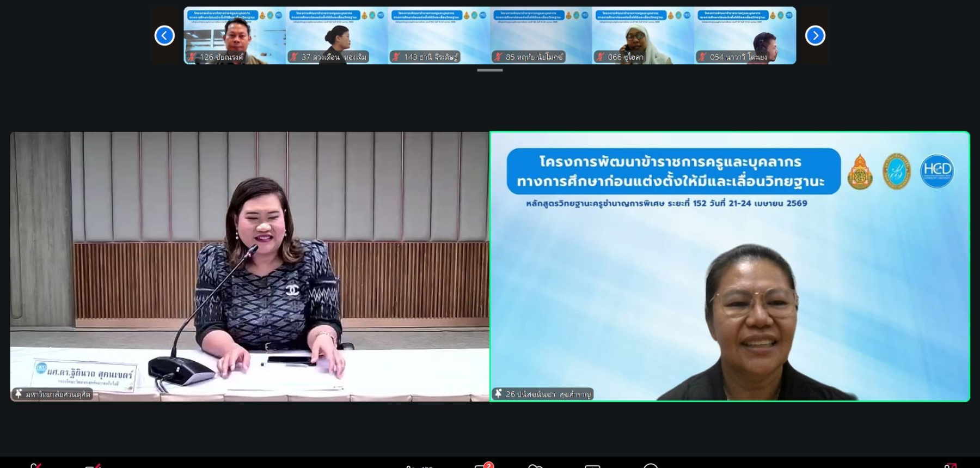This screenshot has height=468, width=980.
Task: Click muted mic icon on 126 ชัยณรงค์ thumbnail
Action: [192, 57]
